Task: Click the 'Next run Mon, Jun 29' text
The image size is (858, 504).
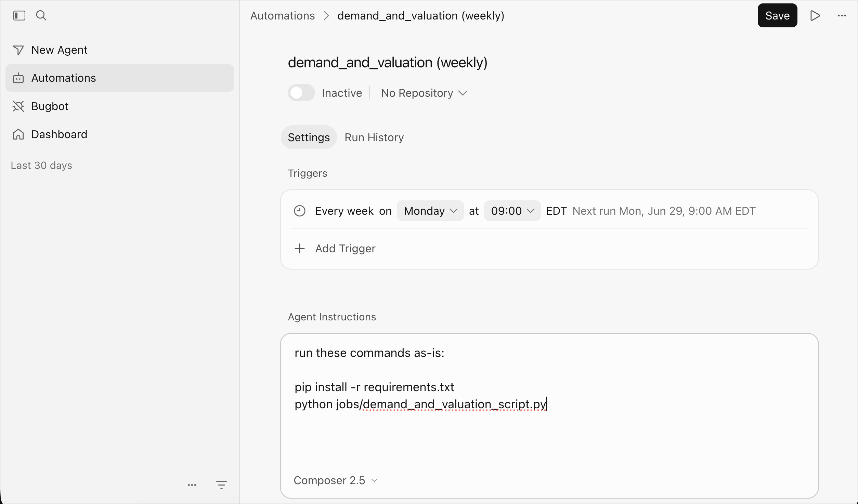Action: coord(664,211)
